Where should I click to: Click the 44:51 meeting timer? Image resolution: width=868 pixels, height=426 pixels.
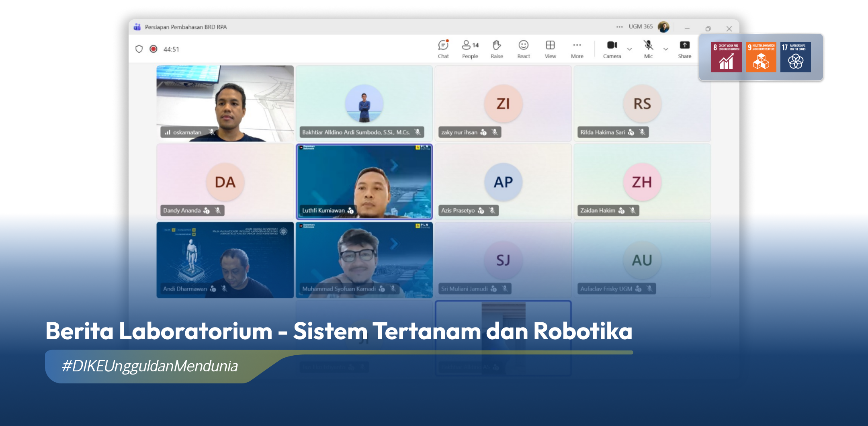(x=171, y=49)
